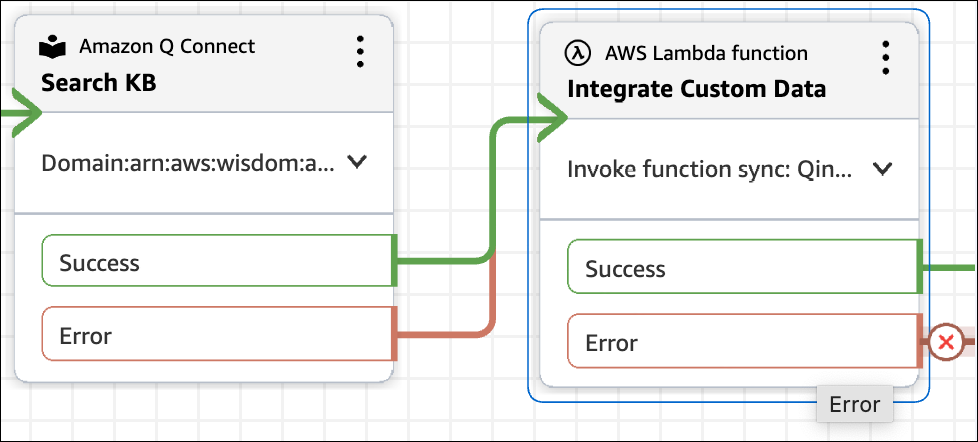Viewport: 978px width, 442px height.
Task: Open the Integrate Custom Data block options menu
Action: 885,58
